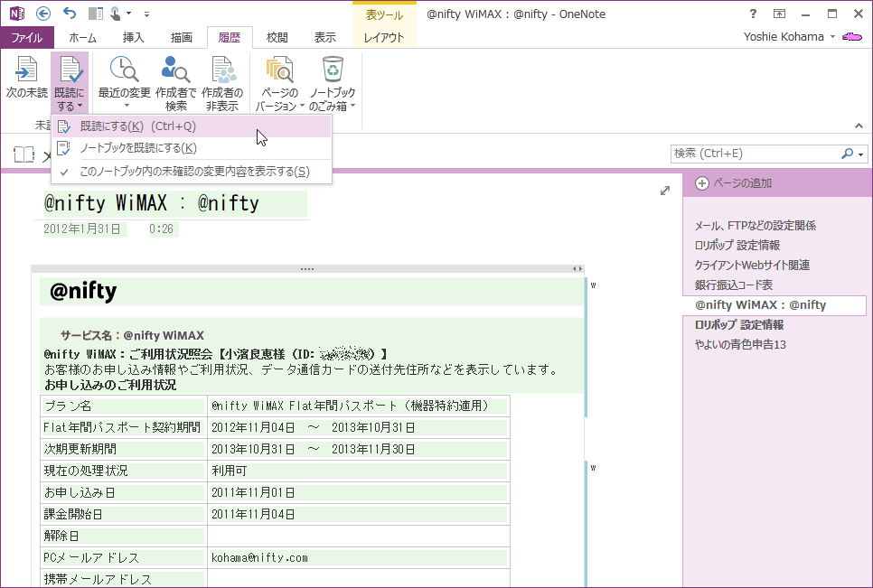Switch to the 挿入 tab

tap(133, 37)
